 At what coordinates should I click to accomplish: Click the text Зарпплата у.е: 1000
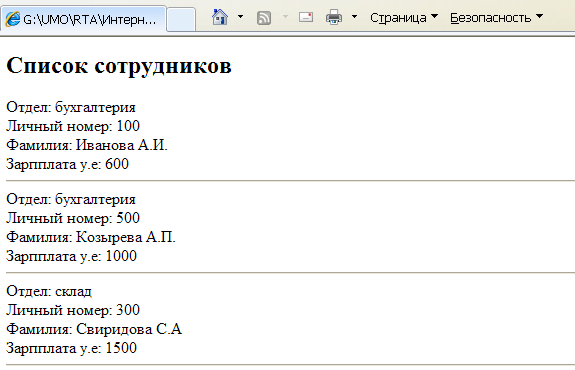tap(72, 256)
